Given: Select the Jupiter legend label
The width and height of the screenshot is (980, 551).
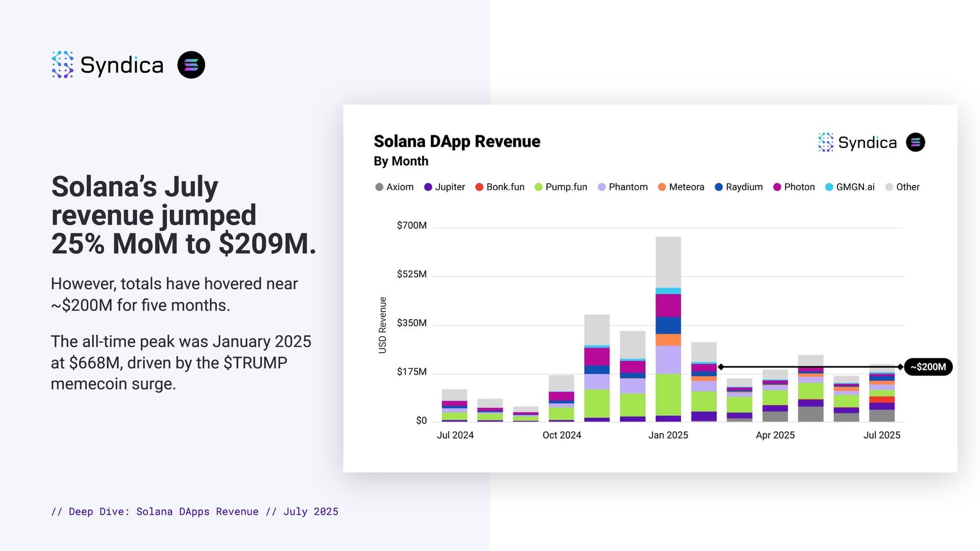Looking at the screenshot, I should [450, 187].
